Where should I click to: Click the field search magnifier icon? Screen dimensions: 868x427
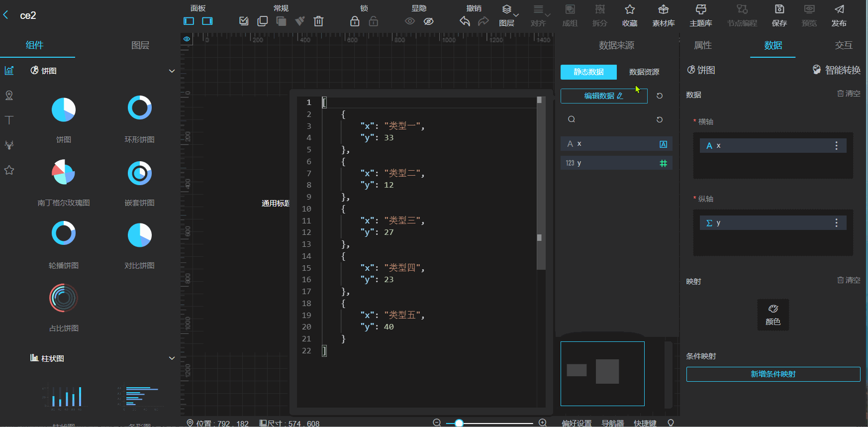pyautogui.click(x=572, y=119)
